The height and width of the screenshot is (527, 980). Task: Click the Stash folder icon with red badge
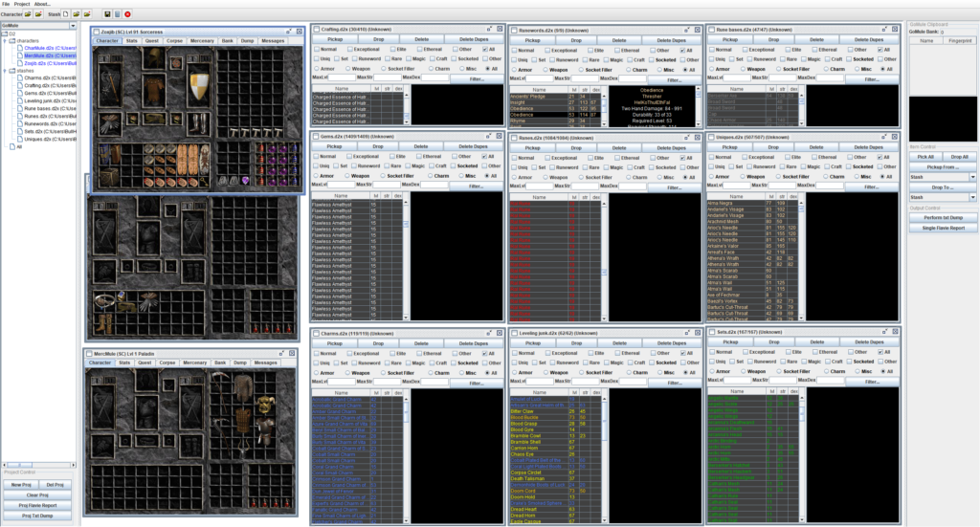click(x=87, y=13)
